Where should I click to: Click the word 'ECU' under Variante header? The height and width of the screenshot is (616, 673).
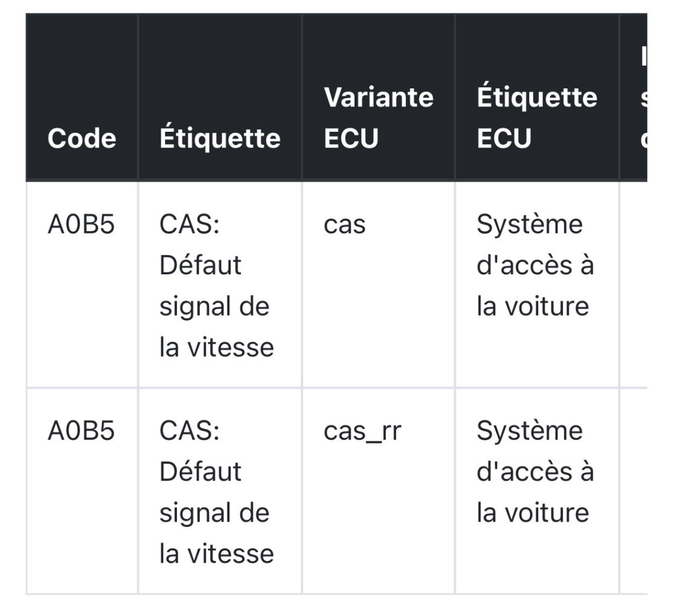(x=351, y=138)
